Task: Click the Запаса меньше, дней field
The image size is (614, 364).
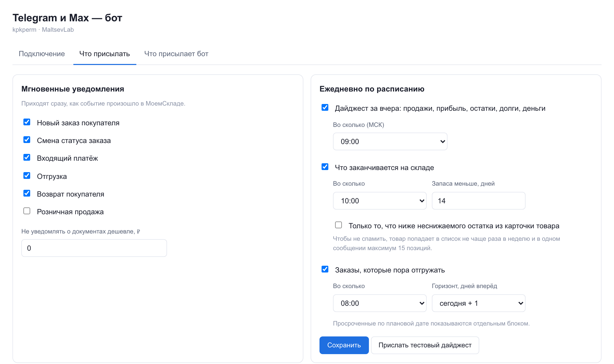Action: coord(479,201)
